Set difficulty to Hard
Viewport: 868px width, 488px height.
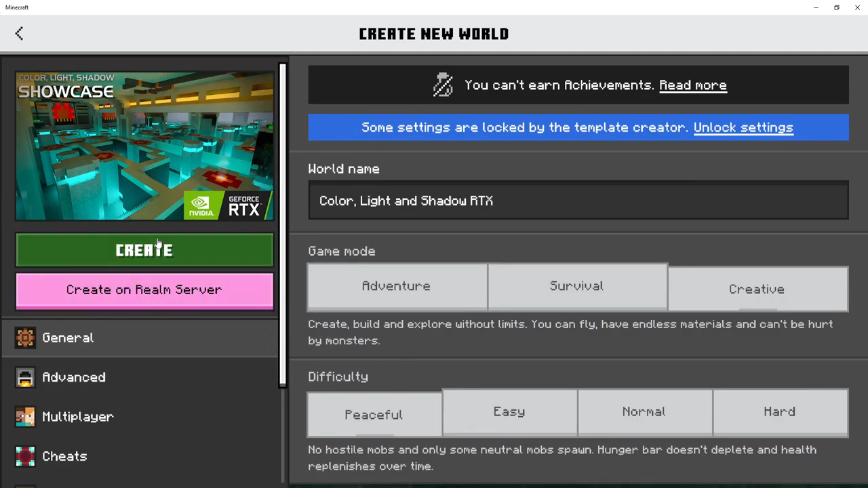780,411
